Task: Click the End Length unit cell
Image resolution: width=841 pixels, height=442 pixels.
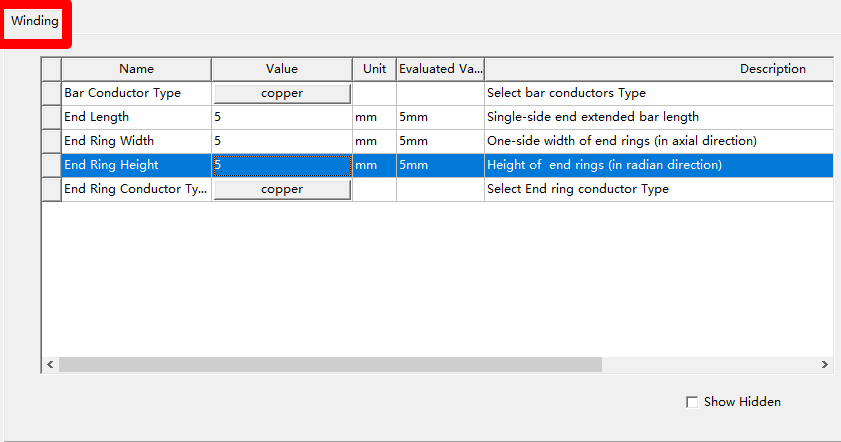Action: (x=374, y=117)
